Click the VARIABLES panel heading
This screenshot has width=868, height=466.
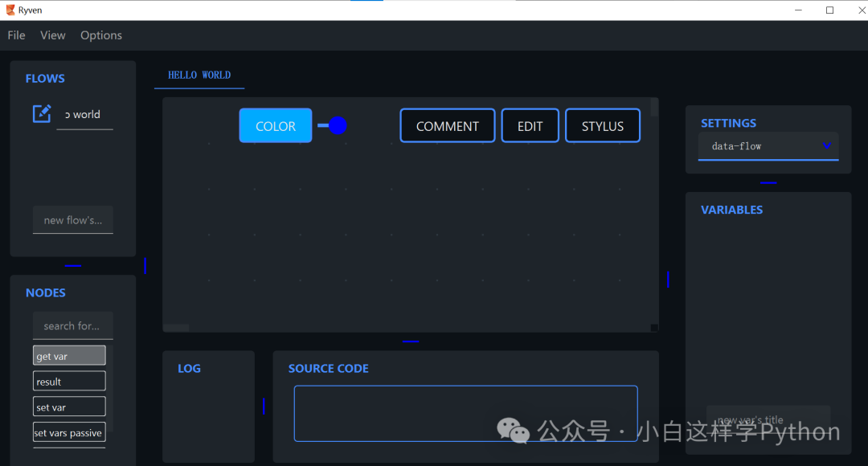tap(732, 210)
